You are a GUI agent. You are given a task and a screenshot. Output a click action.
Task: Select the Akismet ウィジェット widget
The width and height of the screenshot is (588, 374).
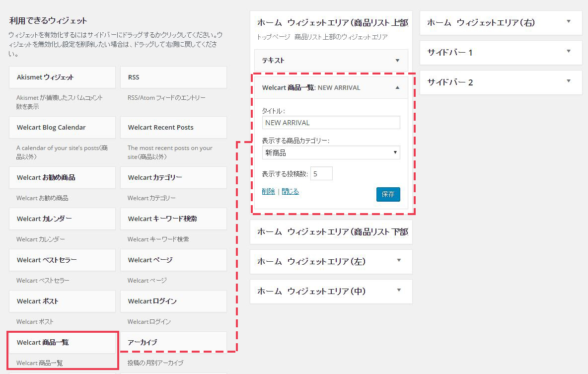62,77
